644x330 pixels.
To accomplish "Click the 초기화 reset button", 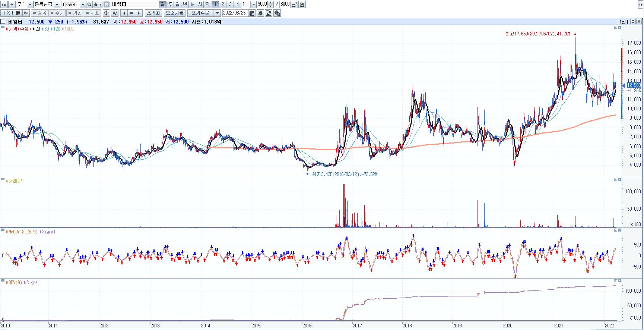I will pyautogui.click(x=153, y=13).
